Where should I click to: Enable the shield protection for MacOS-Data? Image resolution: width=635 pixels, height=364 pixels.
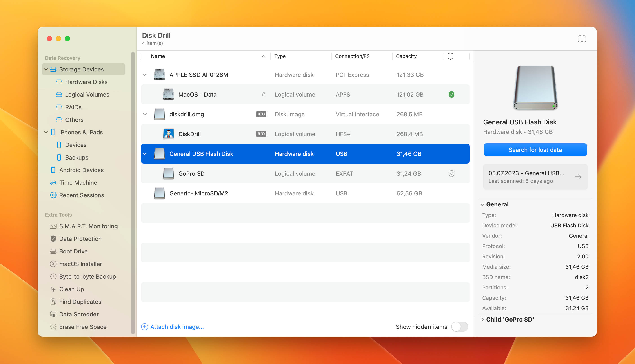pyautogui.click(x=451, y=94)
